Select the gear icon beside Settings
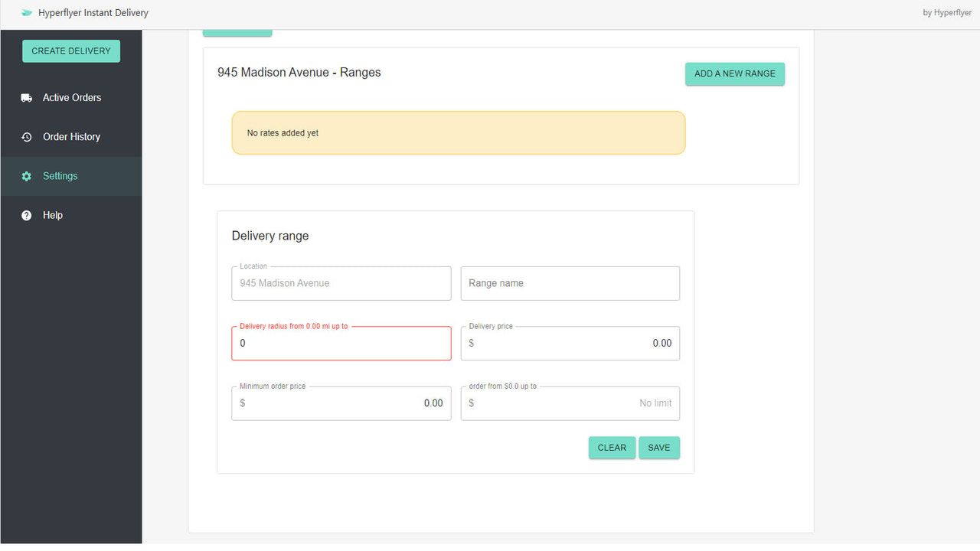 click(25, 175)
